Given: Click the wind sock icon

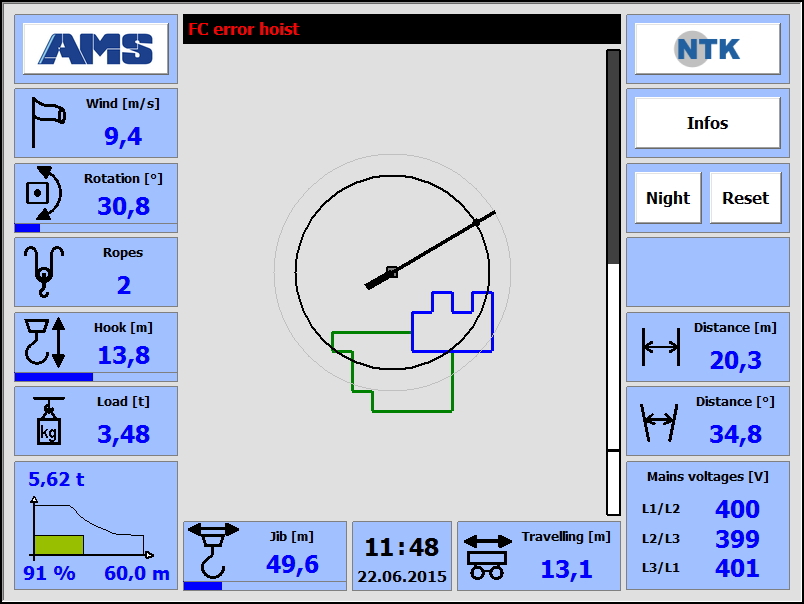Looking at the screenshot, I should (48, 122).
